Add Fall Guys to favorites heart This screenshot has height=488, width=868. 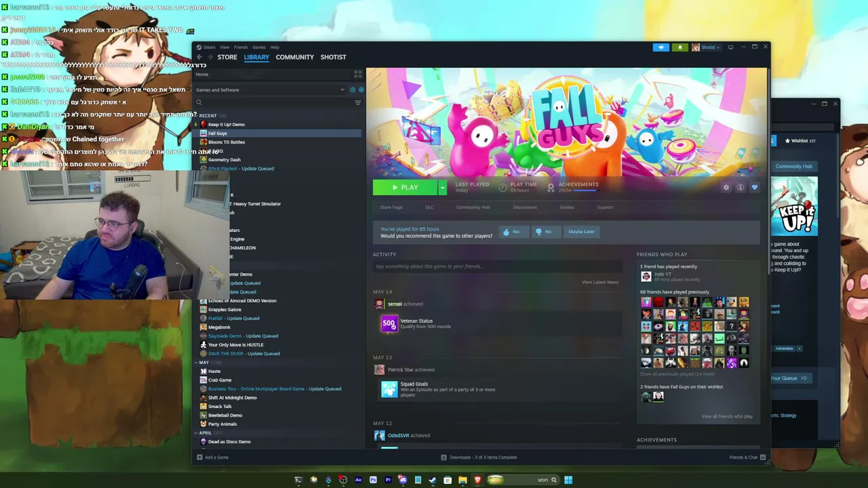tap(755, 188)
